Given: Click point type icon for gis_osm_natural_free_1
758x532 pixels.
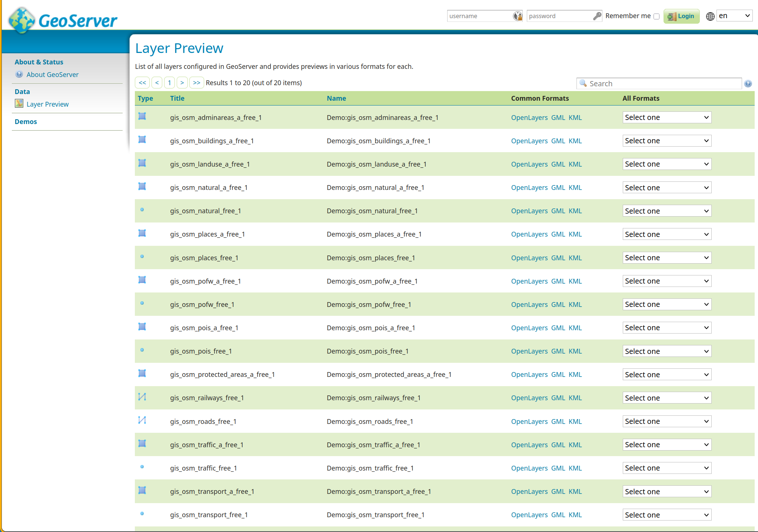Looking at the screenshot, I should (142, 210).
